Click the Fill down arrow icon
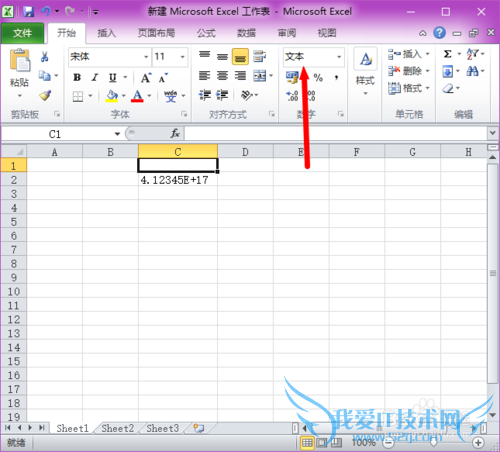Image resolution: width=500 pixels, height=452 pixels. [448, 71]
